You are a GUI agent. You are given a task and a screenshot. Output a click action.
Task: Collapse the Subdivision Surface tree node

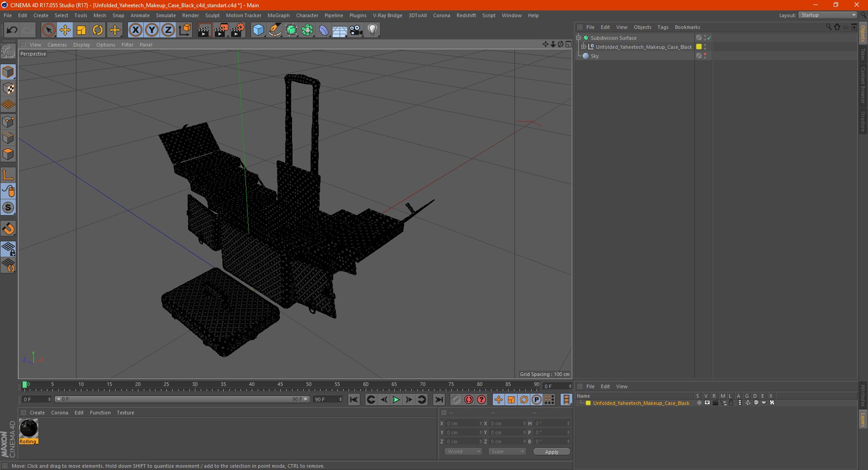point(578,38)
